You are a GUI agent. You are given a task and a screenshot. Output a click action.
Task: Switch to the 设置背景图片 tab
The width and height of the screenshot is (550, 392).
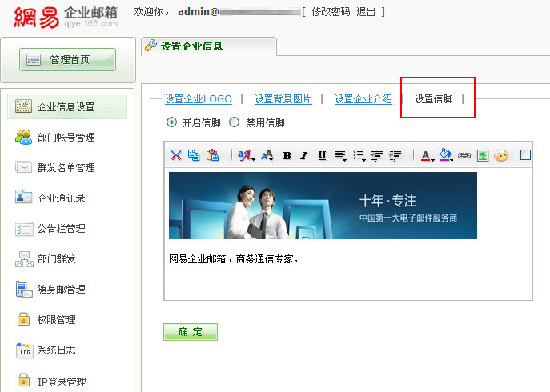(283, 99)
